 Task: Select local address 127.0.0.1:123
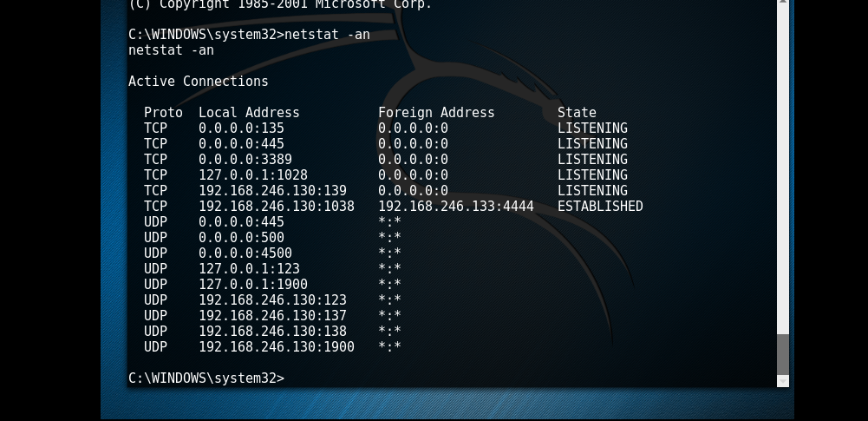[x=249, y=269]
